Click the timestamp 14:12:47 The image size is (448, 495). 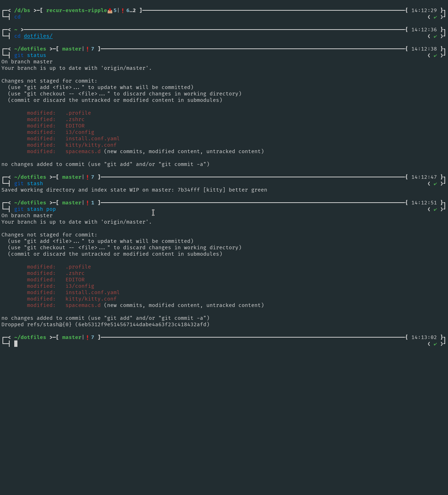point(424,177)
